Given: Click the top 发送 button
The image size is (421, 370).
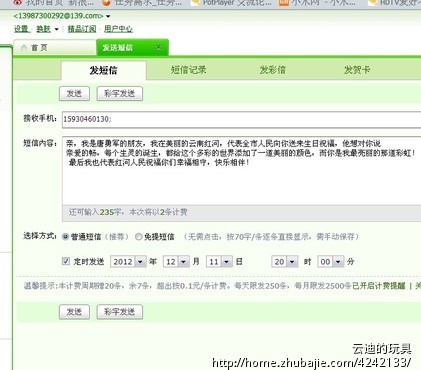Looking at the screenshot, I should pyautogui.click(x=74, y=94).
